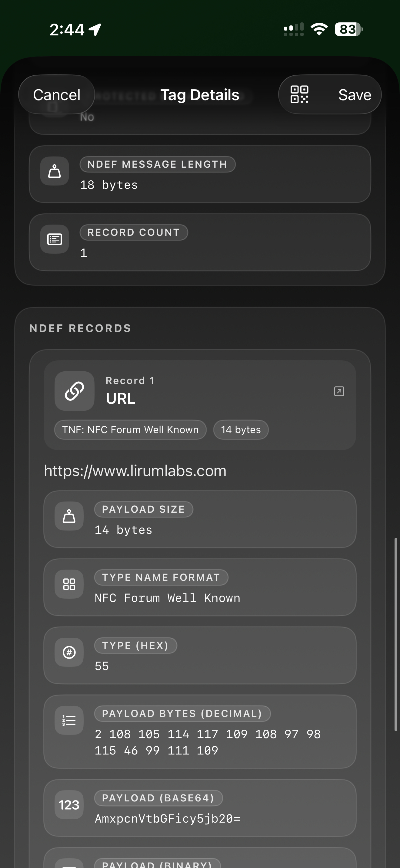The image size is (400, 868).
Task: Select the TNF: NFC Forum Well Known badge
Action: (x=130, y=430)
